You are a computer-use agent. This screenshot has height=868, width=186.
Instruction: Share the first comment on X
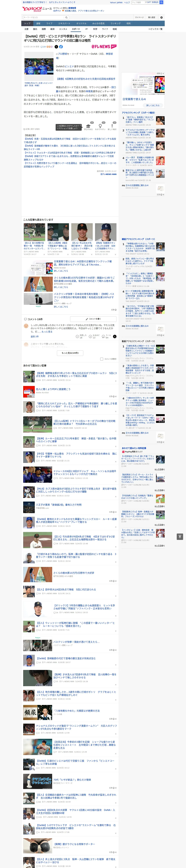point(115,336)
